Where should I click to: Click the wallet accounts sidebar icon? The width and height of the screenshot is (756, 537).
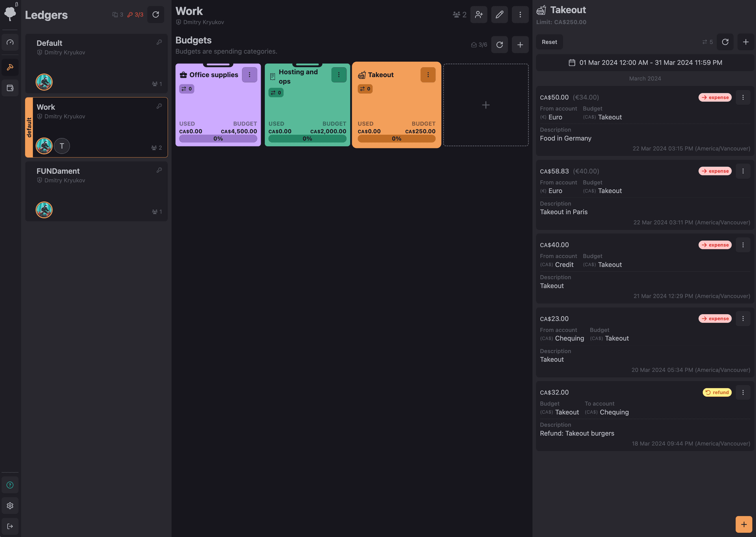pos(10,88)
